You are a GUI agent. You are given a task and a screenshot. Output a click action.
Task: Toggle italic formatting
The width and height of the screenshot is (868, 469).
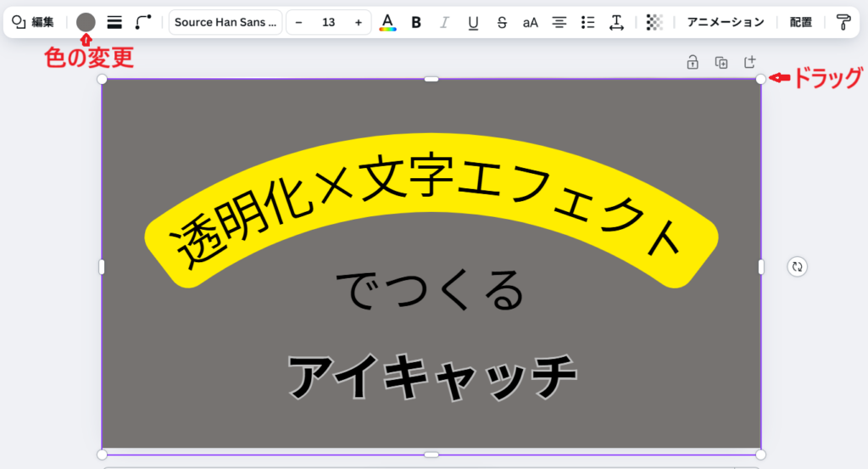click(444, 22)
